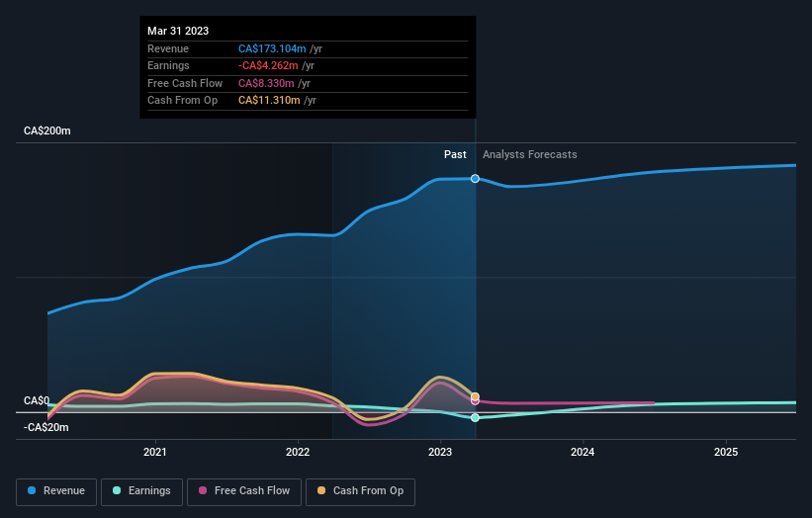Image resolution: width=812 pixels, height=518 pixels.
Task: Click the CA$200m y-axis label
Action: (47, 130)
